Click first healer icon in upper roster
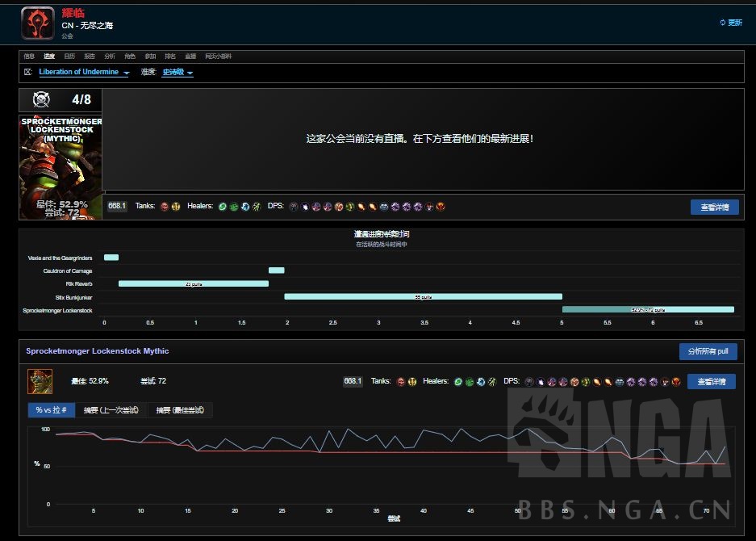 coord(222,207)
